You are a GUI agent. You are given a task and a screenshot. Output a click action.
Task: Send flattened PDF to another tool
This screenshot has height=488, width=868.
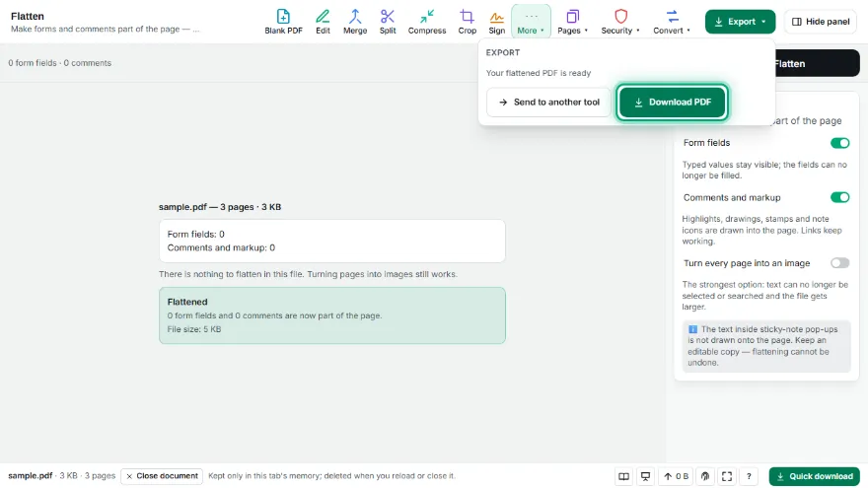point(548,102)
